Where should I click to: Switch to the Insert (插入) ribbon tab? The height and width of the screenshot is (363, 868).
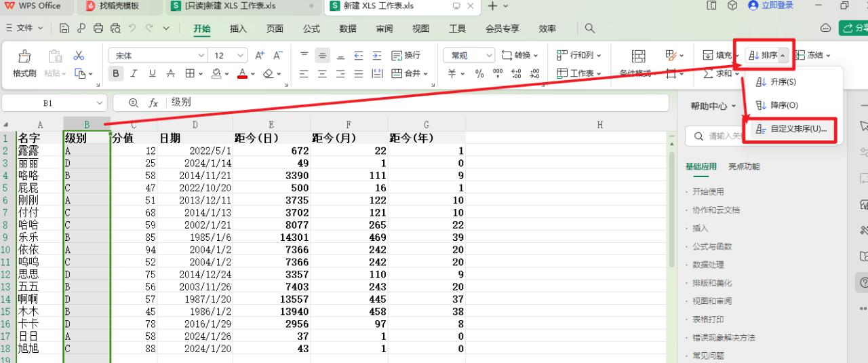pyautogui.click(x=238, y=28)
